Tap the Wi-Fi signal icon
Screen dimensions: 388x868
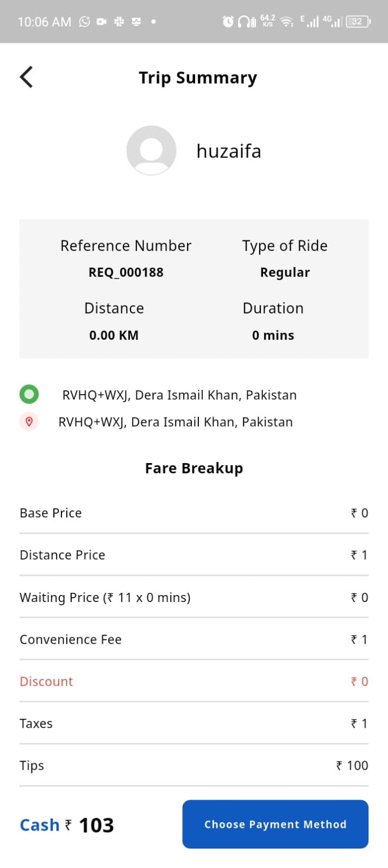click(286, 22)
